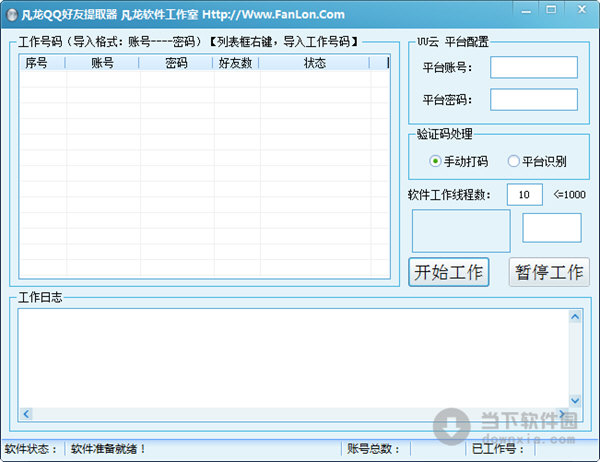This screenshot has width=600, height=462.
Task: Sort by the 账号 column header
Action: click(x=102, y=63)
